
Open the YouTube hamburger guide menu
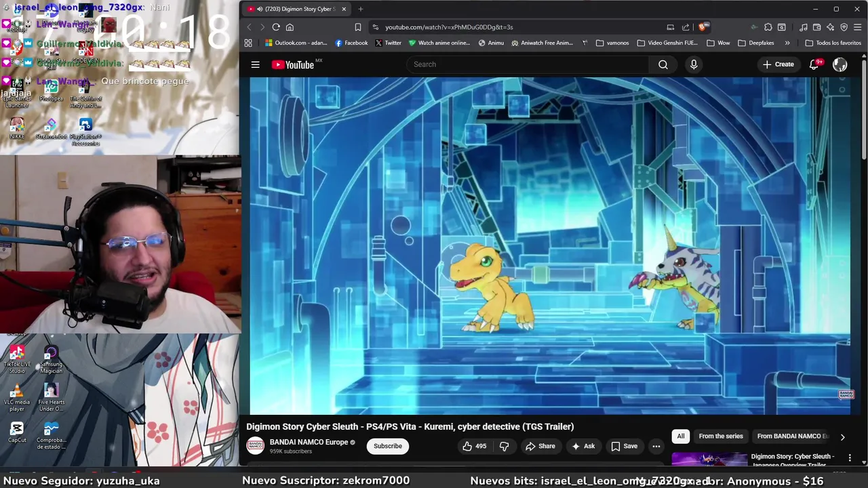pyautogui.click(x=255, y=64)
